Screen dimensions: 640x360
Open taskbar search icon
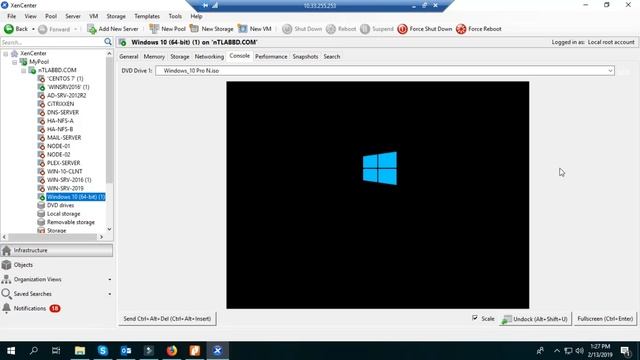[x=34, y=351]
